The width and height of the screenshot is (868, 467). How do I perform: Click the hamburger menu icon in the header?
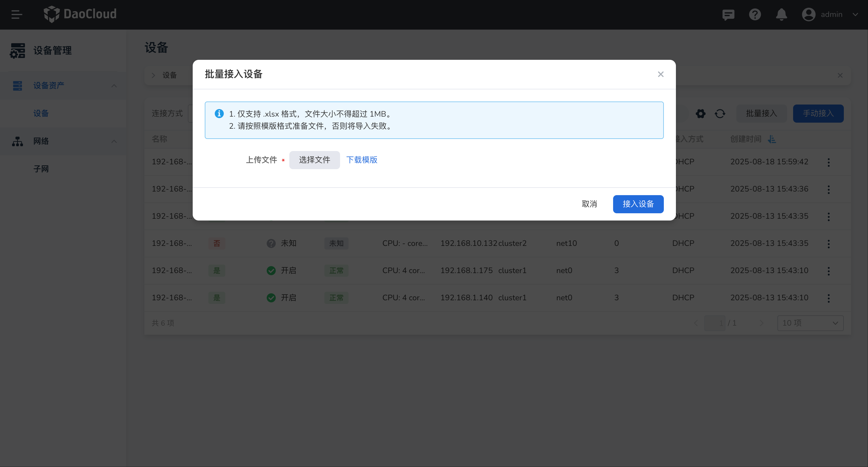tap(16, 14)
